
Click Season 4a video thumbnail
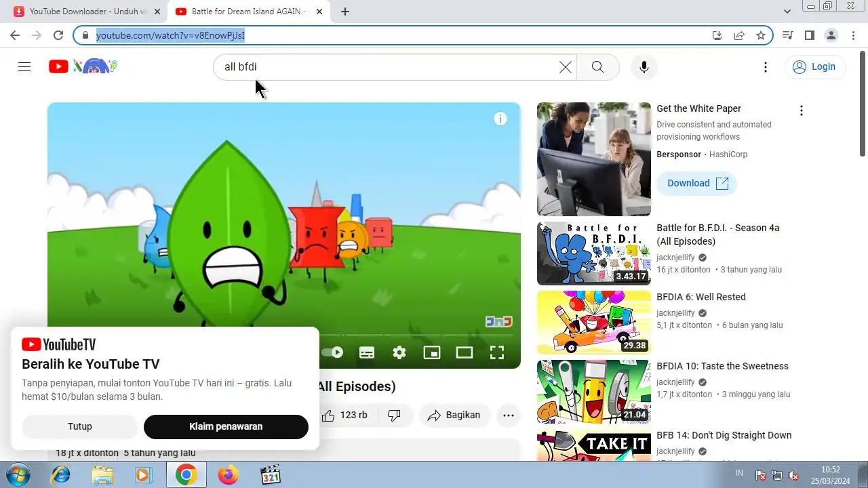pyautogui.click(x=594, y=253)
